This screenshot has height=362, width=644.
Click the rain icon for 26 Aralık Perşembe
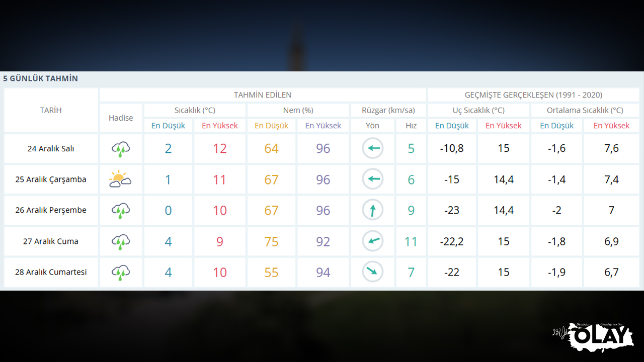click(121, 210)
